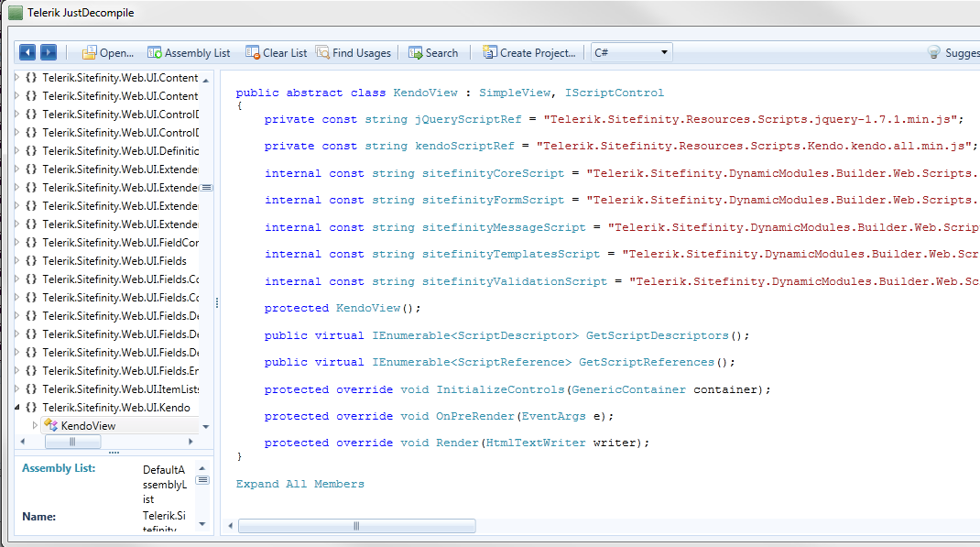980x547 pixels.
Task: Click the jQueryScriptRef constant name
Action: pyautogui.click(x=467, y=119)
